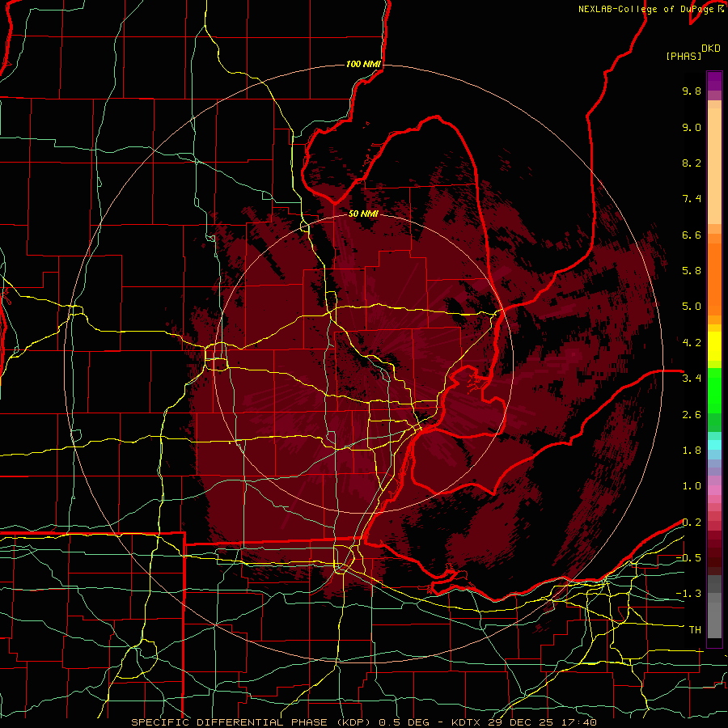Click the 5.8 value on the scale
Image resolution: width=728 pixels, height=728 pixels.
pos(692,271)
